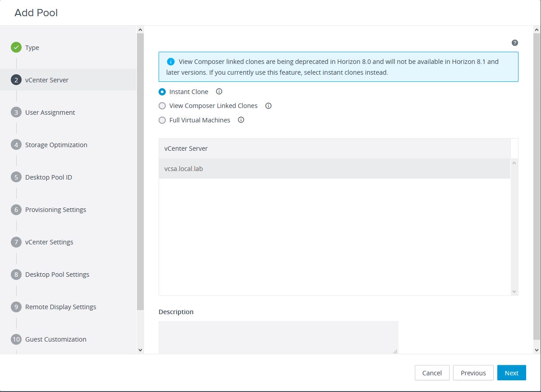This screenshot has height=392, width=541.
Task: Click the step 5 number circle
Action: point(16,177)
